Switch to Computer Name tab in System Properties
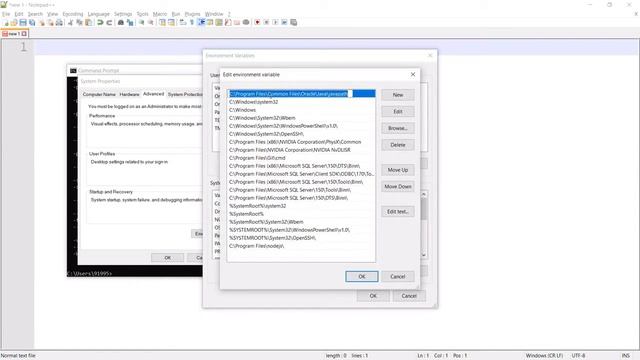The height and width of the screenshot is (360, 640). (x=99, y=94)
